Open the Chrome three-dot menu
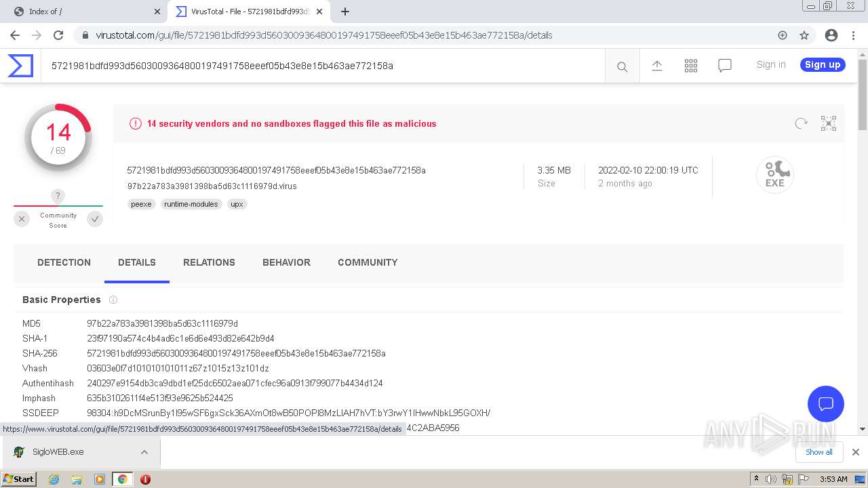The width and height of the screenshot is (868, 488). click(853, 35)
